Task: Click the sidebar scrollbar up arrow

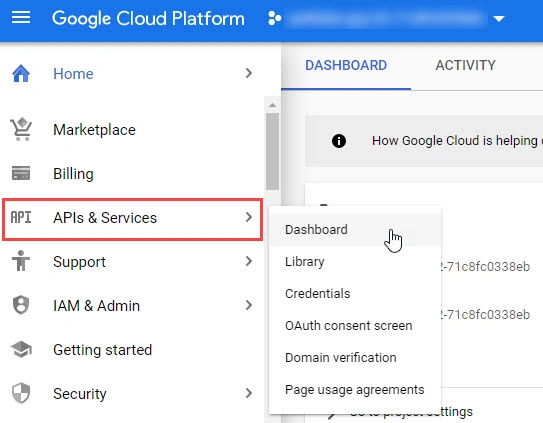Action: tap(273, 105)
